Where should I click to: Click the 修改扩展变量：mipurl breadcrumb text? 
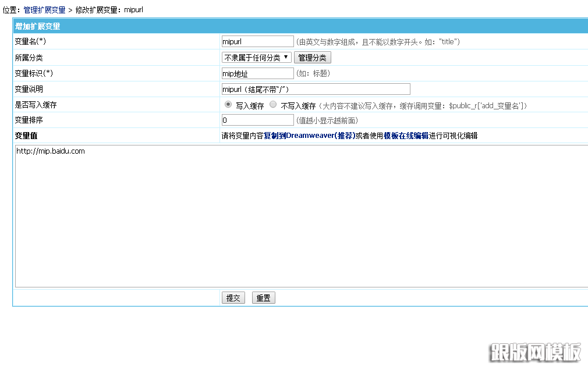coord(109,10)
